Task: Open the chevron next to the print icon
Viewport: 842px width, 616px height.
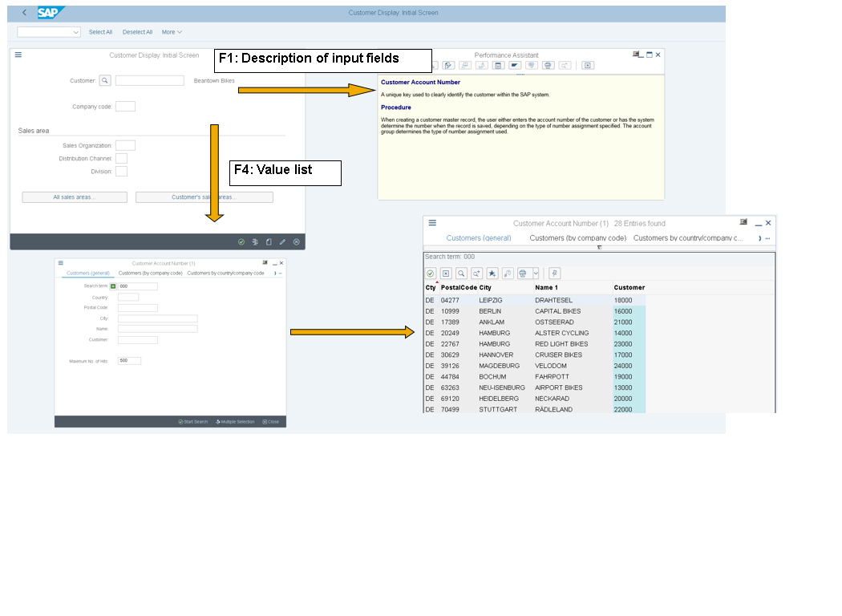Action: 536,274
